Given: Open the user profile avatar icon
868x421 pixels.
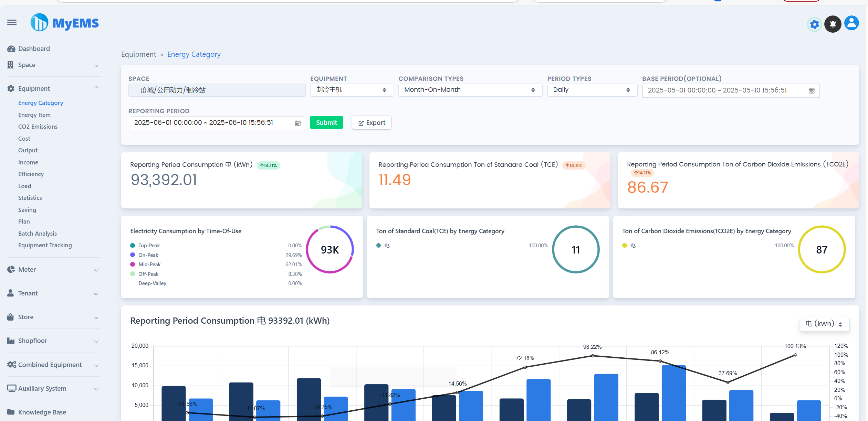Looking at the screenshot, I should pos(851,23).
